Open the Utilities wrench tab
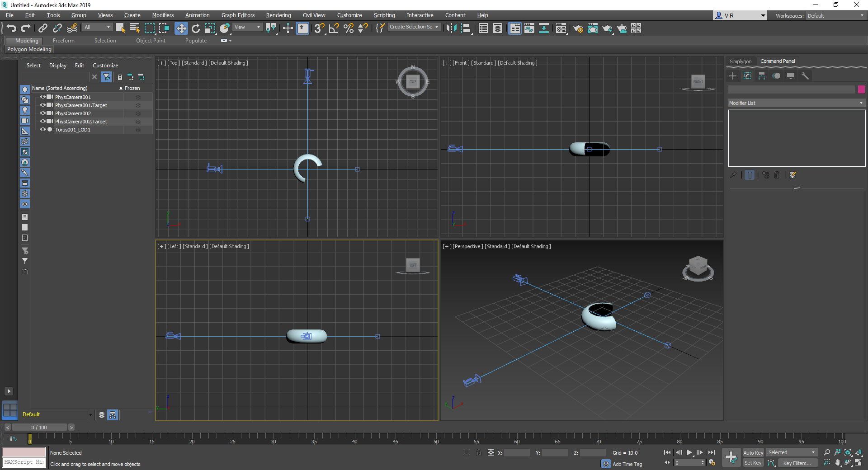The image size is (868, 470). point(805,76)
